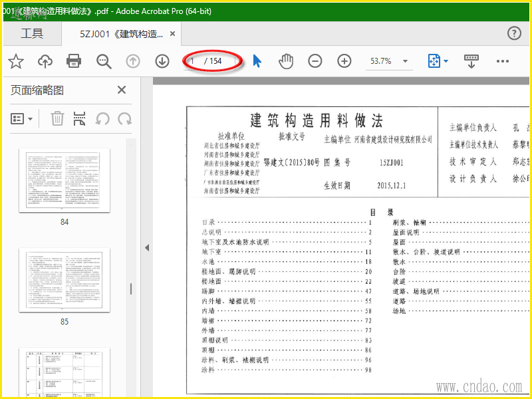Select page 85 thumbnail
532x399 pixels.
tap(65, 280)
